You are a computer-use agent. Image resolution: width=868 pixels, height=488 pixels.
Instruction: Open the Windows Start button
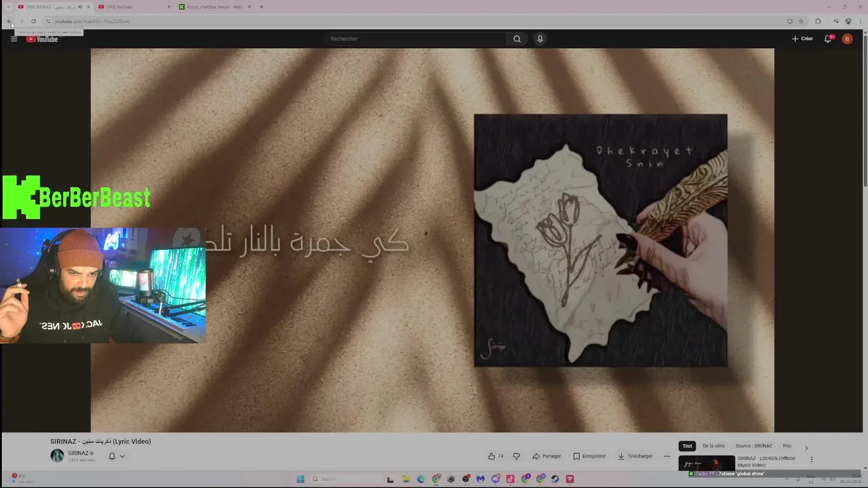300,479
